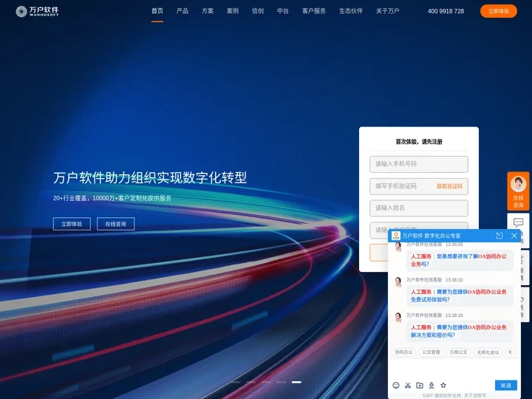Open the 生态伙伴 nav menu item

coord(351,11)
